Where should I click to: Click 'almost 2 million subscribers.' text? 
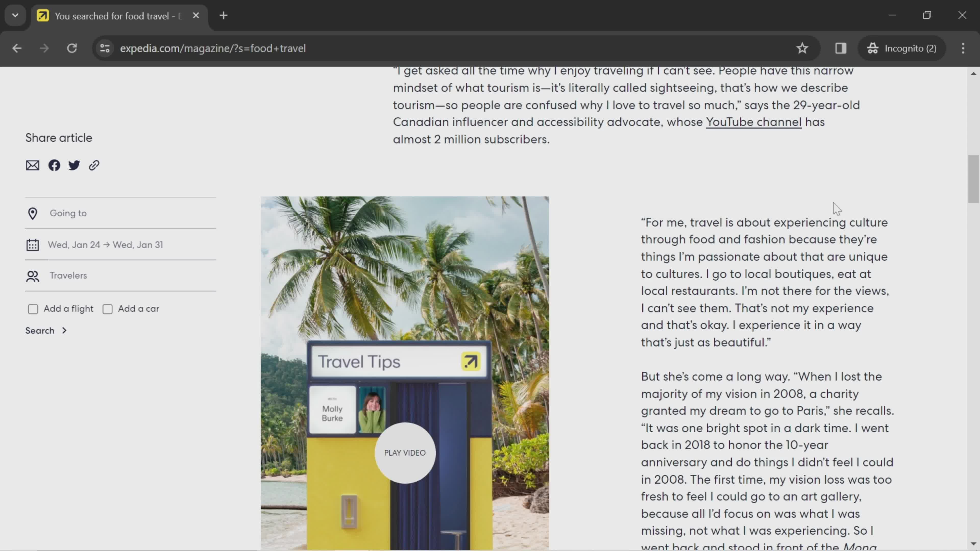pyautogui.click(x=471, y=139)
